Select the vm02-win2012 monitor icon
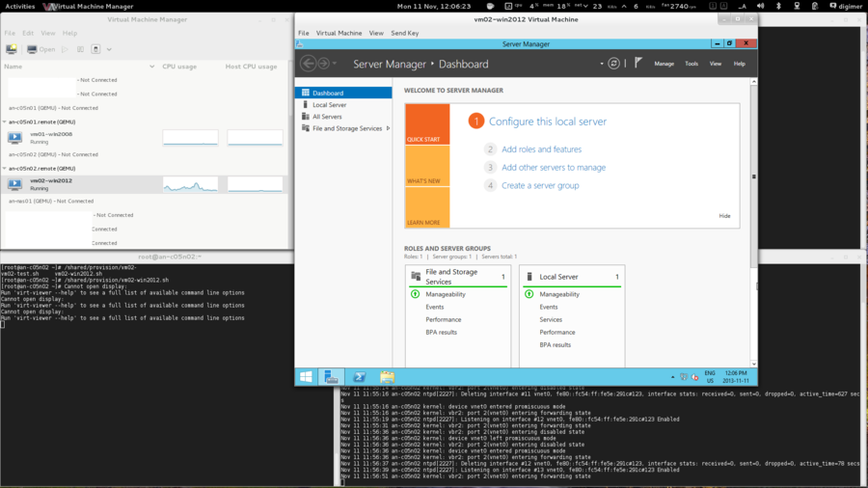The height and width of the screenshot is (488, 868). pos(14,184)
